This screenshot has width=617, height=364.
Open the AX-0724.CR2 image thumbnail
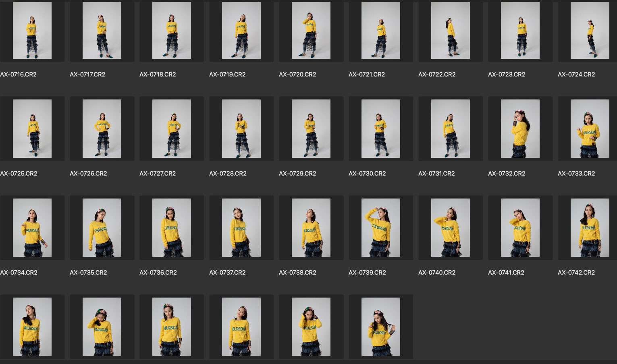[x=590, y=31]
